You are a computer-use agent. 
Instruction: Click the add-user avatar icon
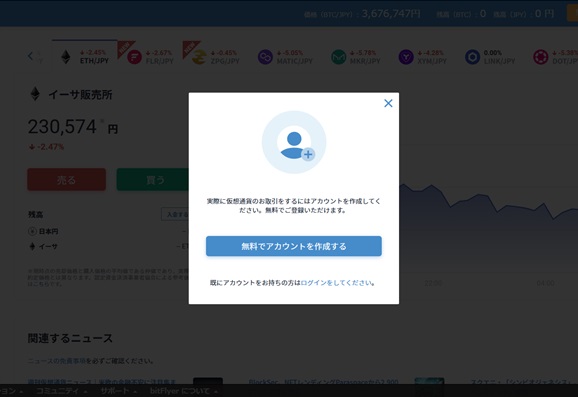click(294, 142)
